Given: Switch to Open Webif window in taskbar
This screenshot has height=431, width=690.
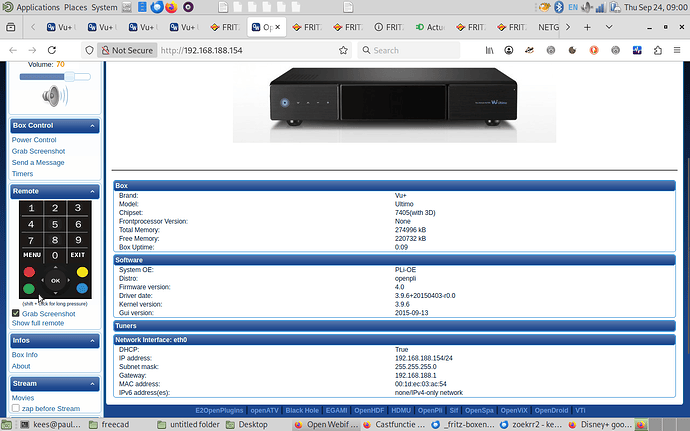Looking at the screenshot, I should 327,424.
